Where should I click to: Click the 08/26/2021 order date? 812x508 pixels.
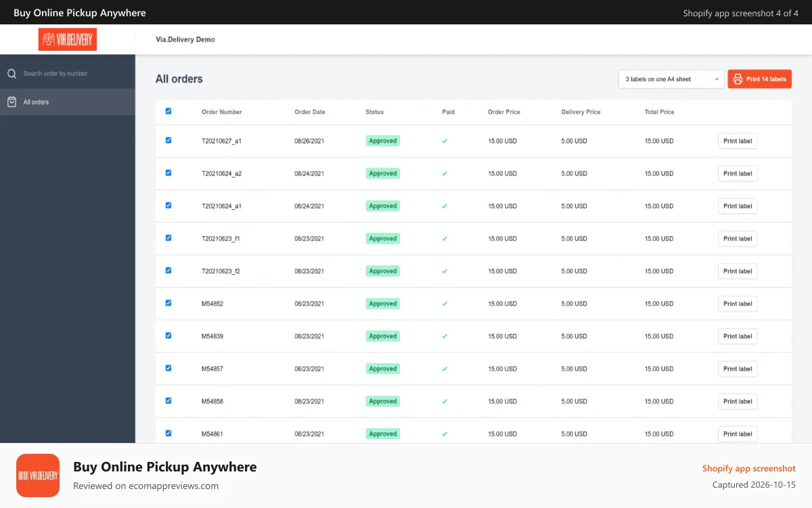[x=309, y=141]
